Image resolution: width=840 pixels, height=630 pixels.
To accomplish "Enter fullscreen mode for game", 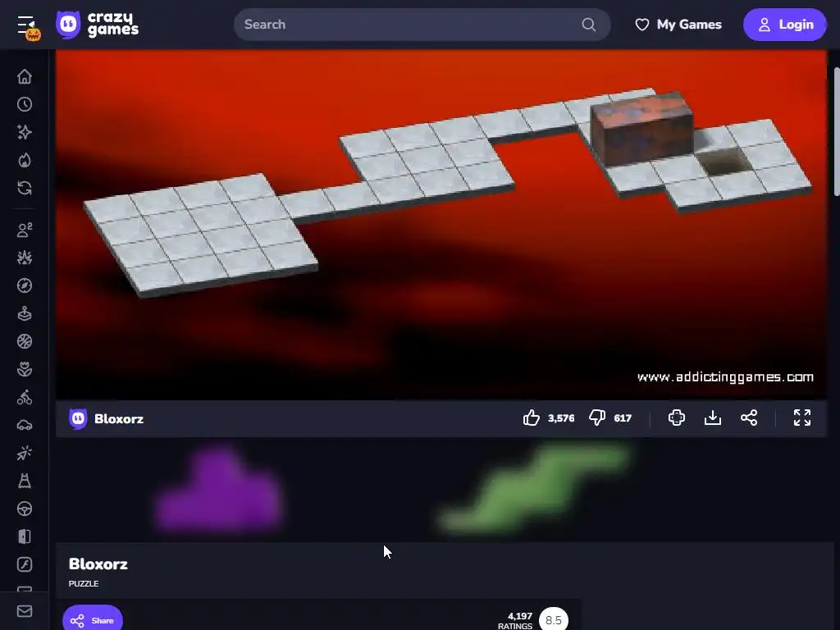I will coord(802,418).
